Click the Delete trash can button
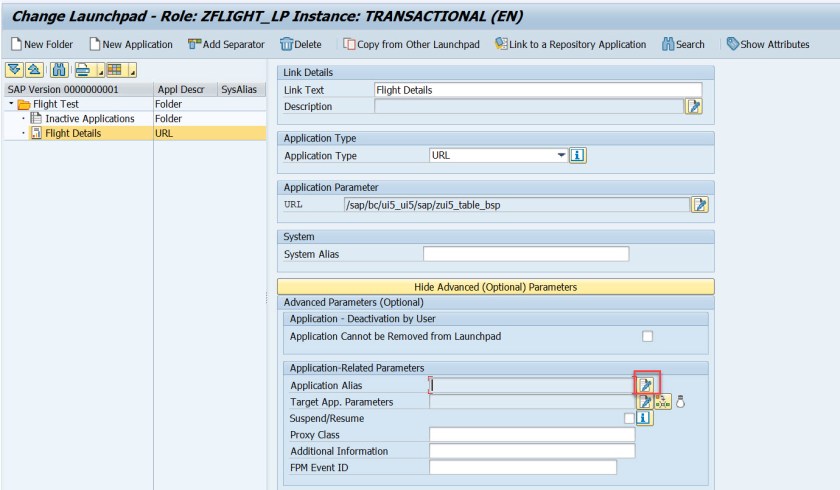 point(301,44)
